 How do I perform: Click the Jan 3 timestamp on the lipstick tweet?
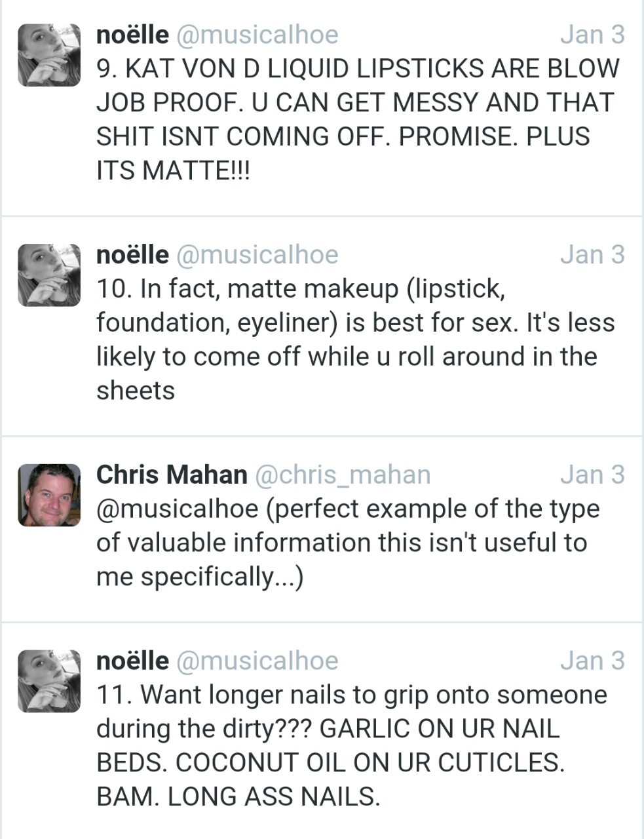(x=592, y=35)
